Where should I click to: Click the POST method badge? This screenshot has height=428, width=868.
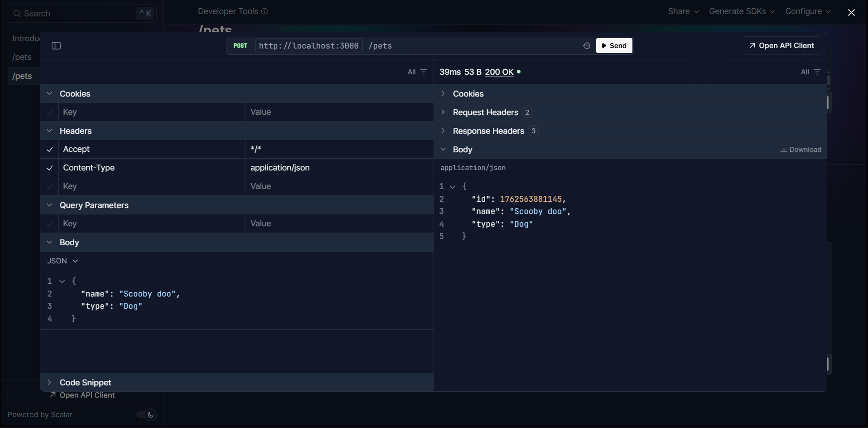240,46
